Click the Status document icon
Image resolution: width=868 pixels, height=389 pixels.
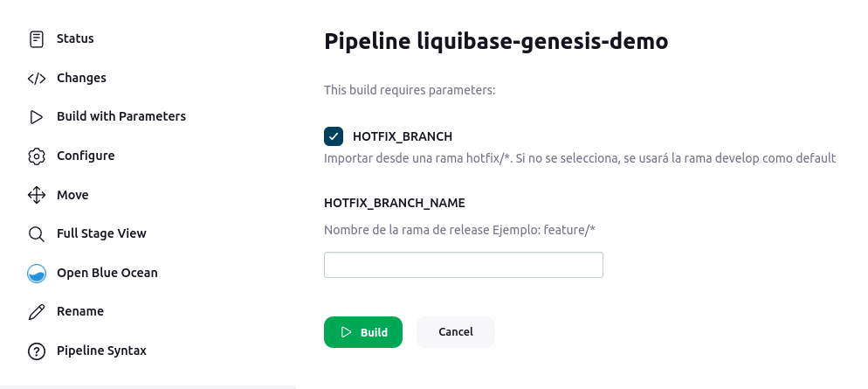click(37, 39)
